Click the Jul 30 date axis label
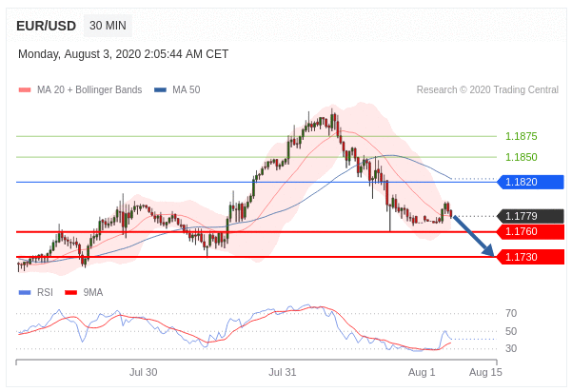The height and width of the screenshot is (392, 572). pyautogui.click(x=144, y=372)
